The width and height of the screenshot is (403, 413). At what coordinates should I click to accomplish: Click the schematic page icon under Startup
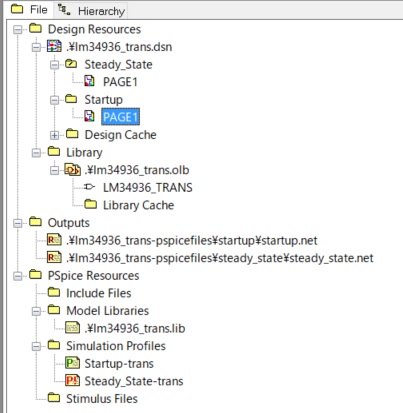point(89,116)
